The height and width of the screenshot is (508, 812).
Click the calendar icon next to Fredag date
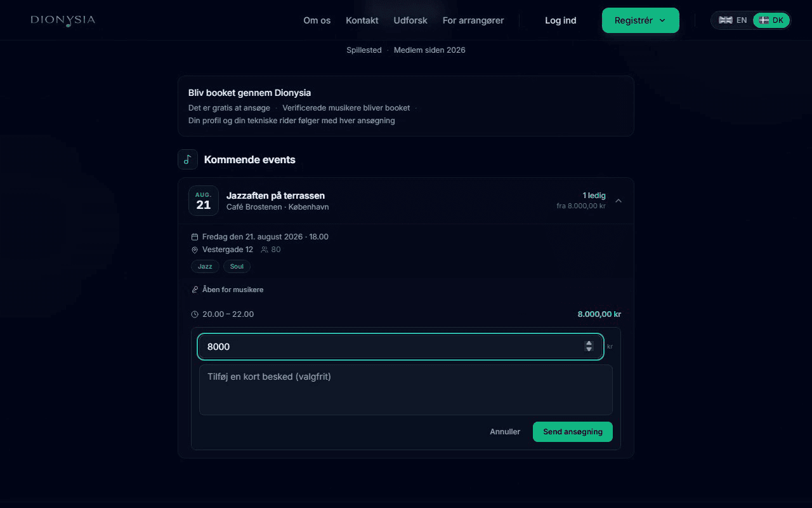coord(195,237)
